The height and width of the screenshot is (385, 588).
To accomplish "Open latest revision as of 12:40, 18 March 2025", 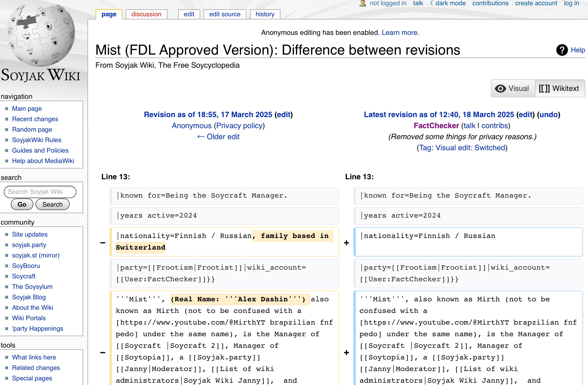I will coord(439,114).
